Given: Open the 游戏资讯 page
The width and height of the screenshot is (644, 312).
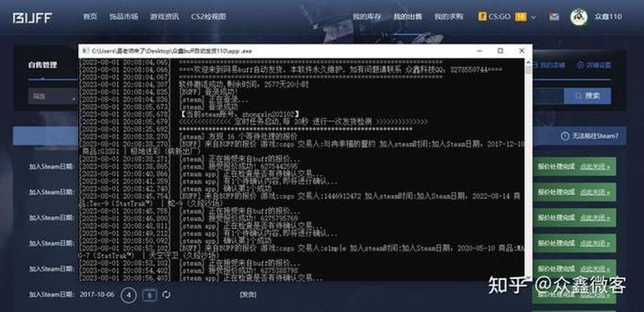Looking at the screenshot, I should 164,17.
